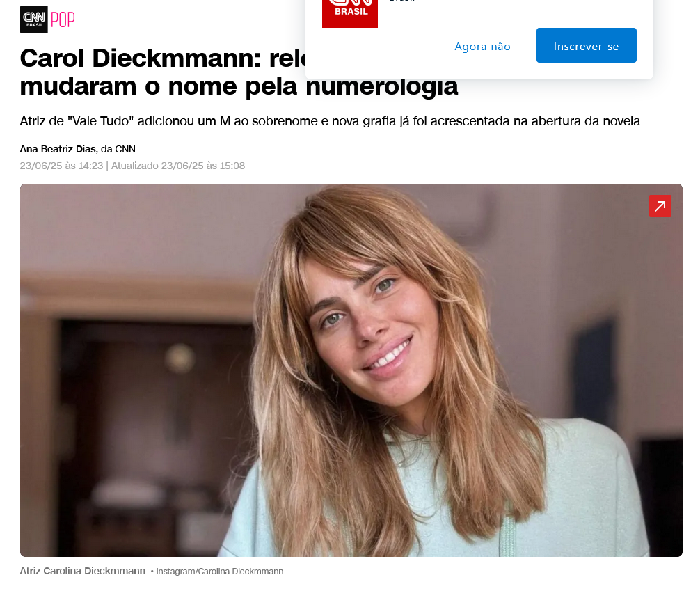Click the Carol Dieckmmann headline text
The image size is (700, 591).
[x=164, y=58]
